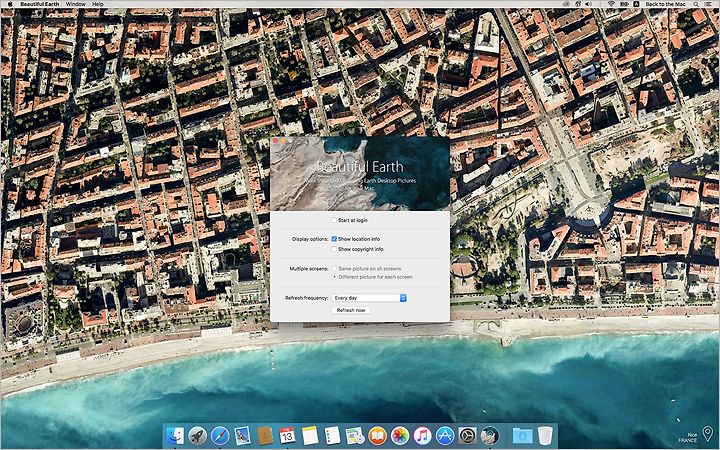Uncheck Show location info
Image resolution: width=720 pixels, height=450 pixels.
[334, 239]
